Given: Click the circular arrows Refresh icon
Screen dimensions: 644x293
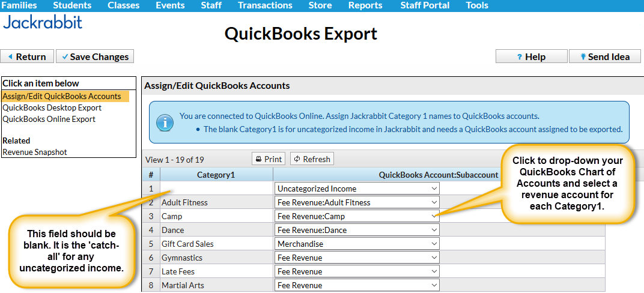Looking at the screenshot, I should pos(297,159).
